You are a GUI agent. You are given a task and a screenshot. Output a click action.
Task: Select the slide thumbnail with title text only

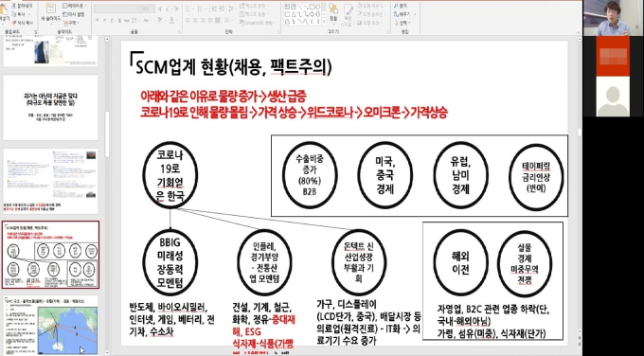pyautogui.click(x=51, y=108)
